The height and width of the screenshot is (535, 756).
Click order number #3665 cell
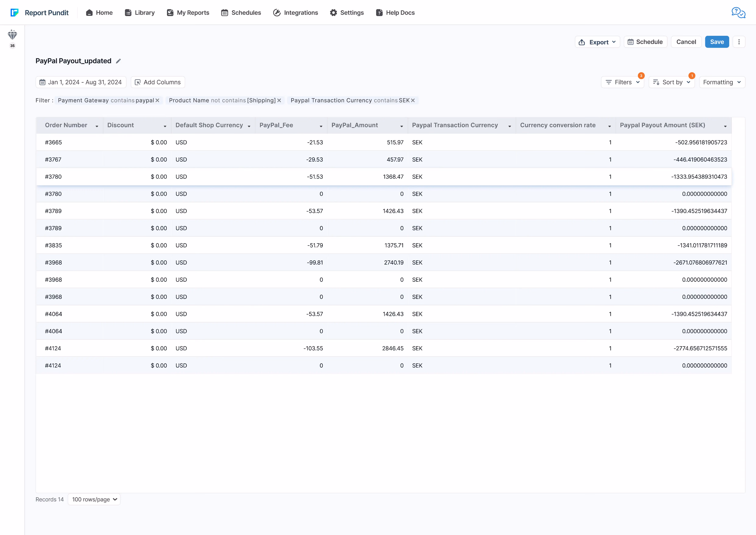[x=53, y=142]
